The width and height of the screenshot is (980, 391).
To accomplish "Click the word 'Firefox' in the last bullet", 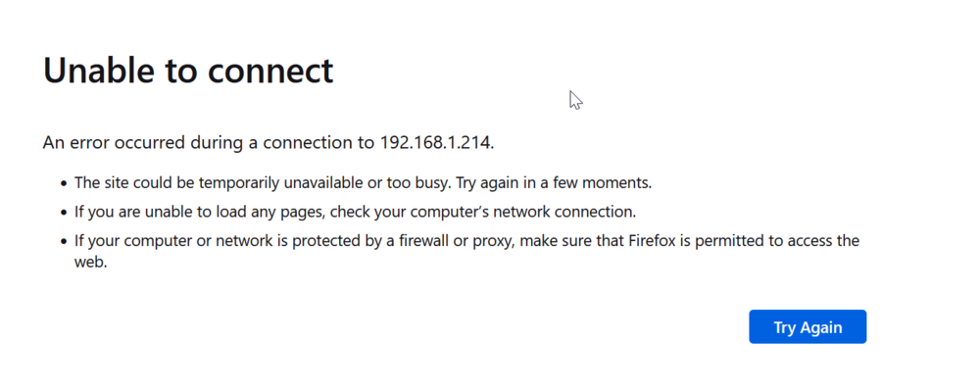I will pyautogui.click(x=652, y=240).
